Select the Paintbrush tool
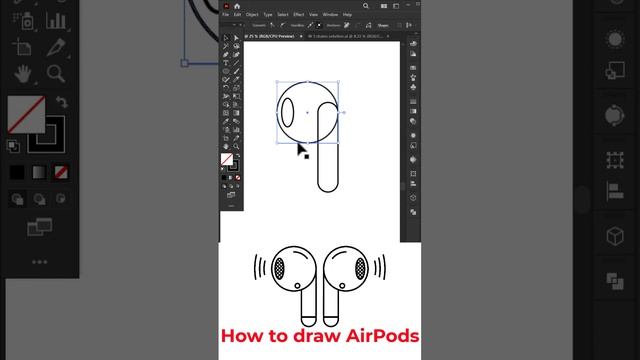The image size is (640, 360). tap(236, 71)
